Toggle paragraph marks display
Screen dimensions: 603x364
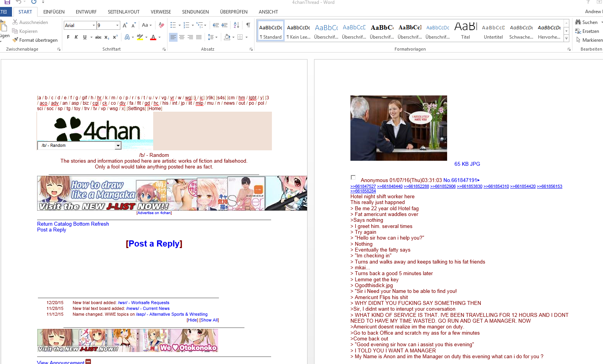coord(248,25)
